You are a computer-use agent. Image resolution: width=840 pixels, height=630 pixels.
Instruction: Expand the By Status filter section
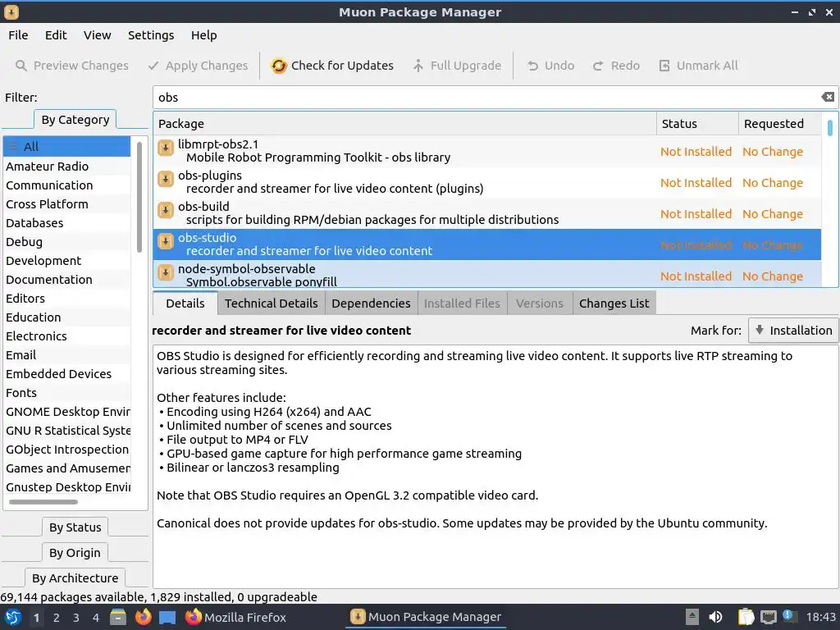pyautogui.click(x=75, y=527)
